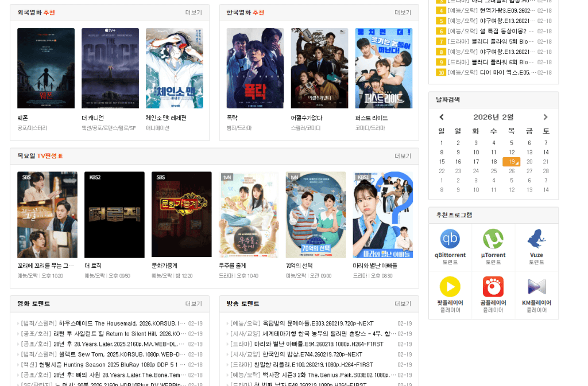Click 더보기 in 목요일 TV편성표 section

click(x=403, y=156)
